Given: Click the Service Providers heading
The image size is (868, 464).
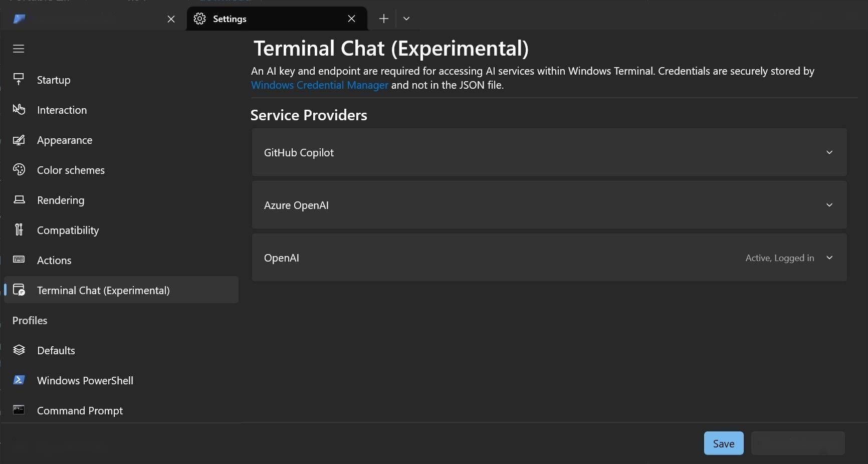Looking at the screenshot, I should pyautogui.click(x=309, y=115).
